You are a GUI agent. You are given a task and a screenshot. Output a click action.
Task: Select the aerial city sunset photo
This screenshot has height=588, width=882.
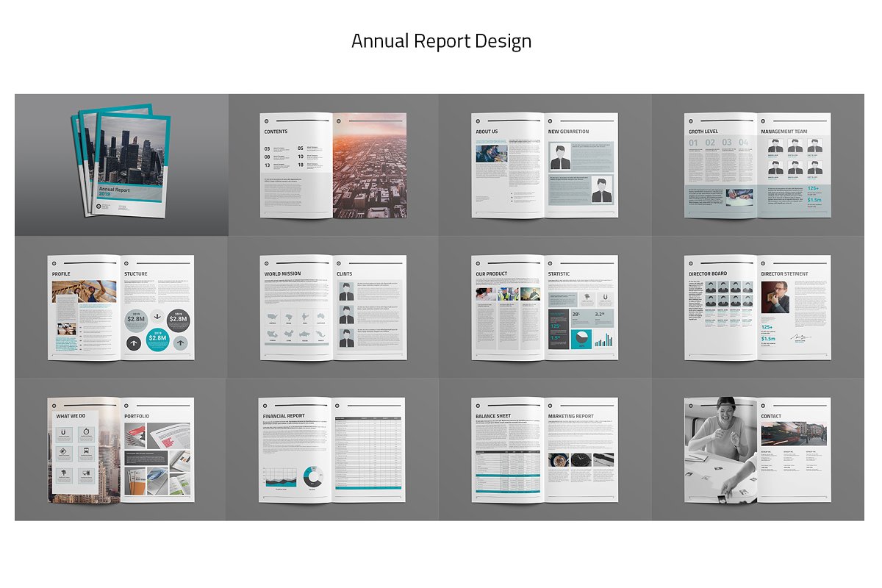point(369,165)
